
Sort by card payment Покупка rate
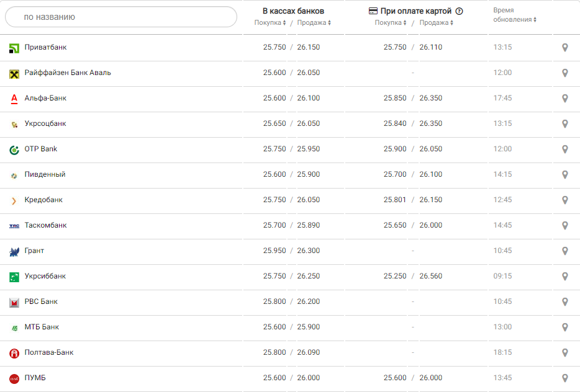click(391, 23)
